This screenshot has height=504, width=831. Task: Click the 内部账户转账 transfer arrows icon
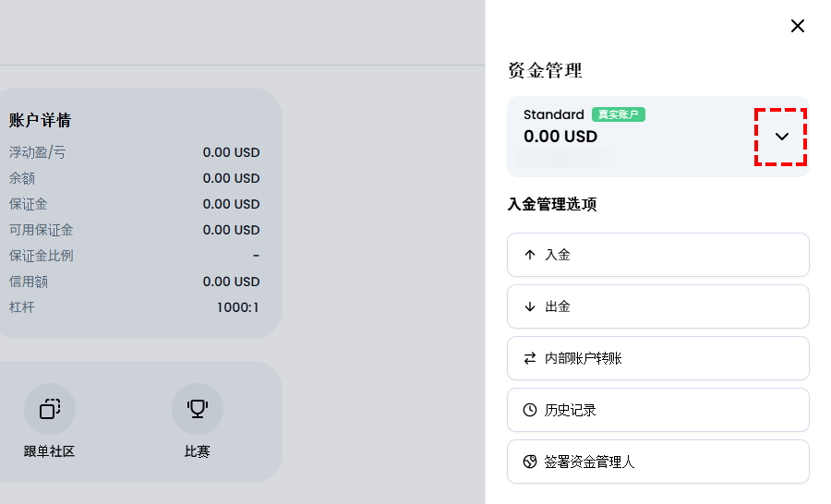coord(529,358)
